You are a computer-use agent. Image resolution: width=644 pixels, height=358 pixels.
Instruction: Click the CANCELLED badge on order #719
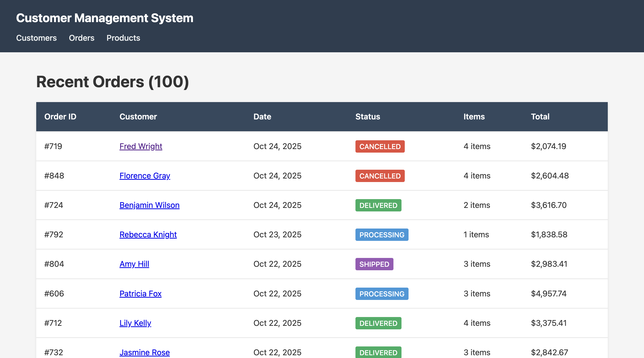click(x=380, y=146)
